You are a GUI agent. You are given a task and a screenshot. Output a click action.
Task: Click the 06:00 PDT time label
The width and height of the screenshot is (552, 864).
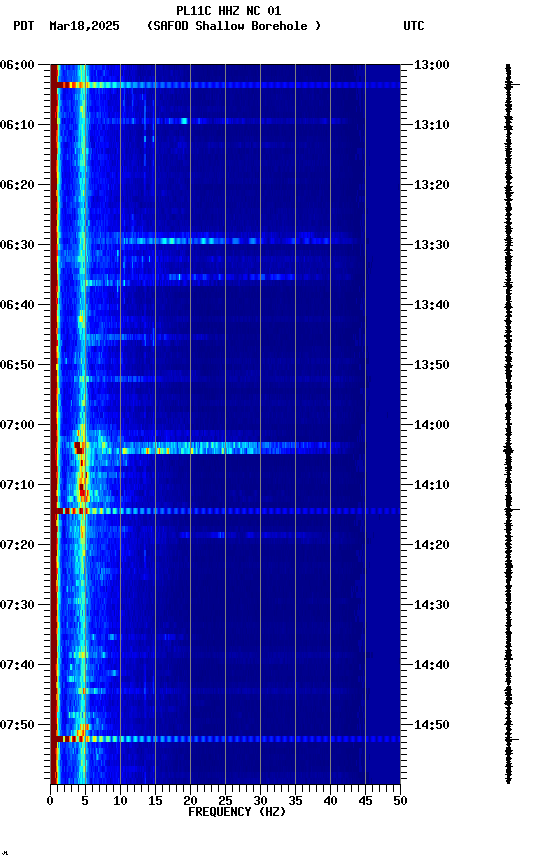click(17, 65)
